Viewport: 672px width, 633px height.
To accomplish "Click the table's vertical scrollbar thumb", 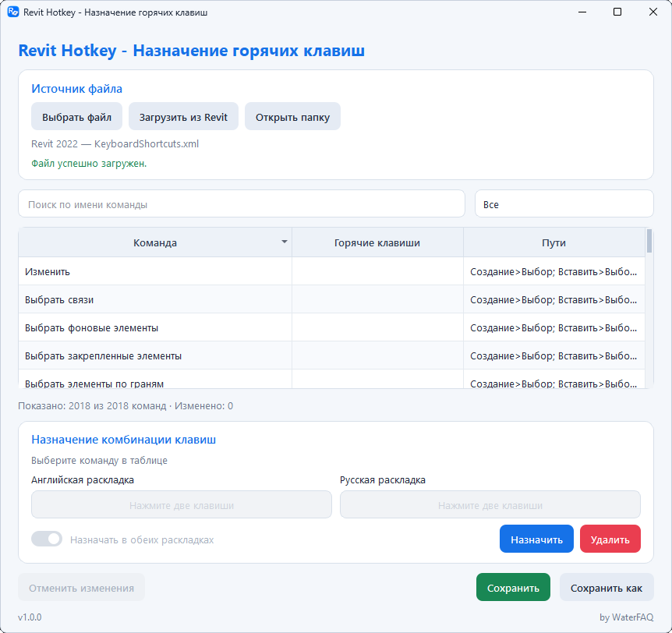I will [x=649, y=241].
